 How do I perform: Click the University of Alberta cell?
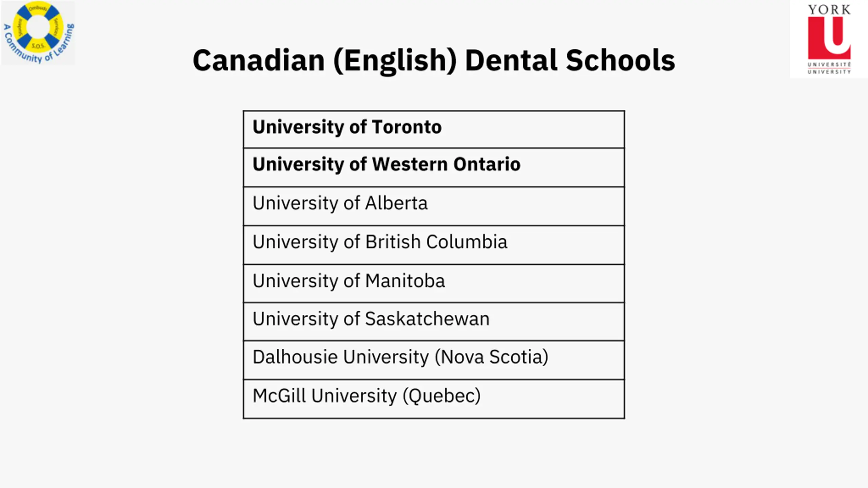tap(434, 206)
